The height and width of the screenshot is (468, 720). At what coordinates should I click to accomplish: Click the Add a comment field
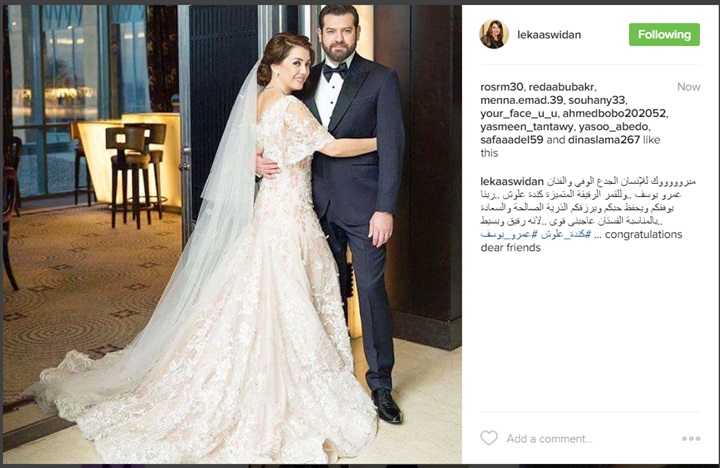click(549, 439)
